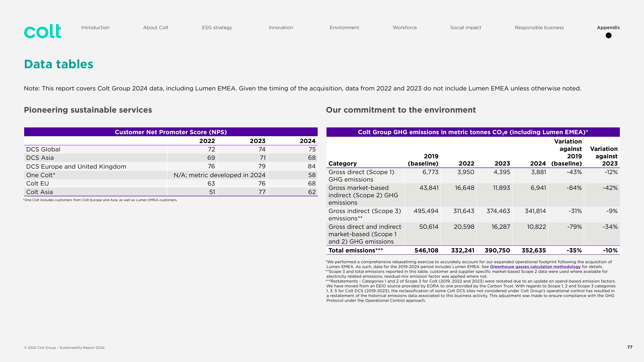Click the 2019 baseline value 6,773

(x=430, y=172)
